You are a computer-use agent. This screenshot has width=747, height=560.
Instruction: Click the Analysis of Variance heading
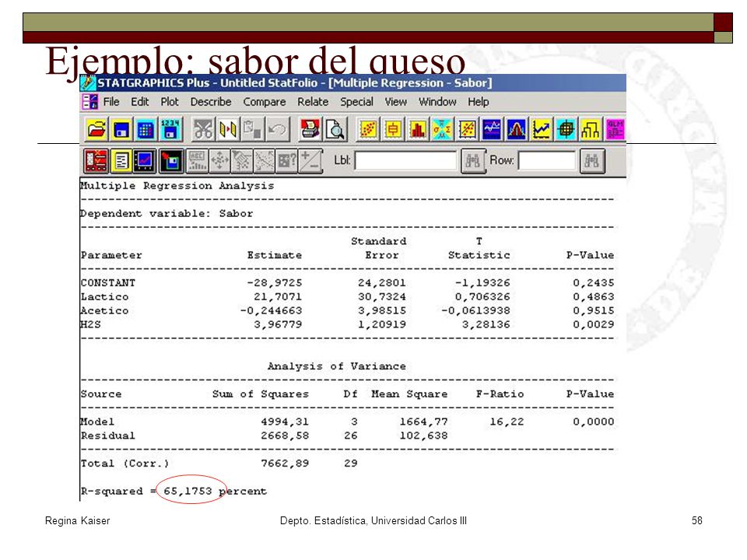pyautogui.click(x=337, y=366)
